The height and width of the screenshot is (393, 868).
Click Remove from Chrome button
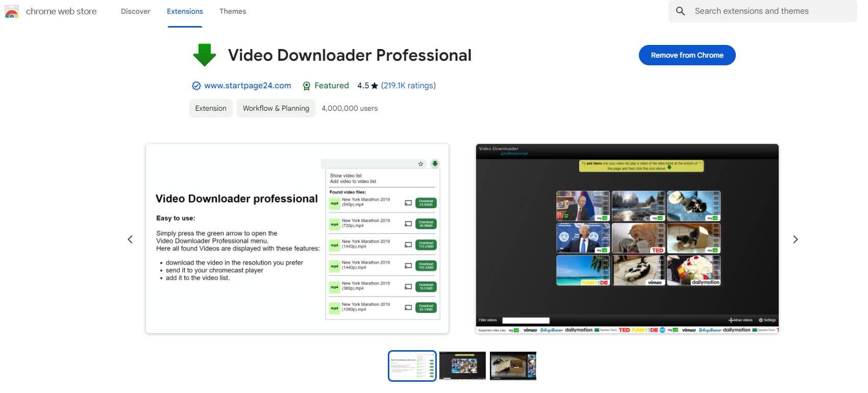click(x=687, y=55)
